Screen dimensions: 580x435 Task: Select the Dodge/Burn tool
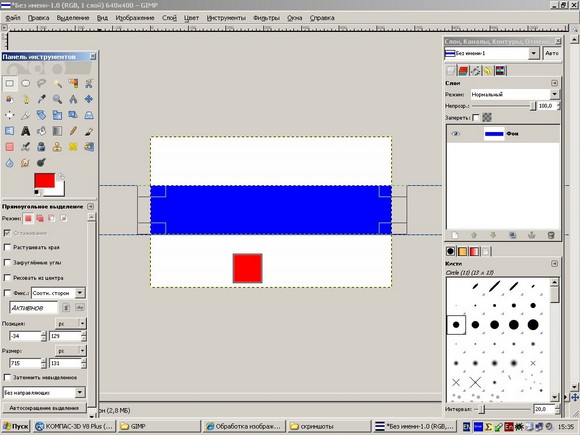click(41, 162)
